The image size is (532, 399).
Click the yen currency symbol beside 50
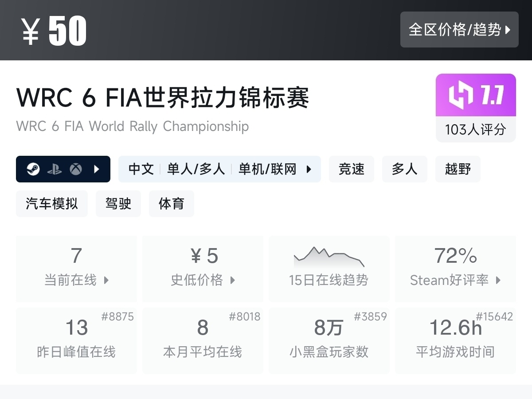point(31,32)
